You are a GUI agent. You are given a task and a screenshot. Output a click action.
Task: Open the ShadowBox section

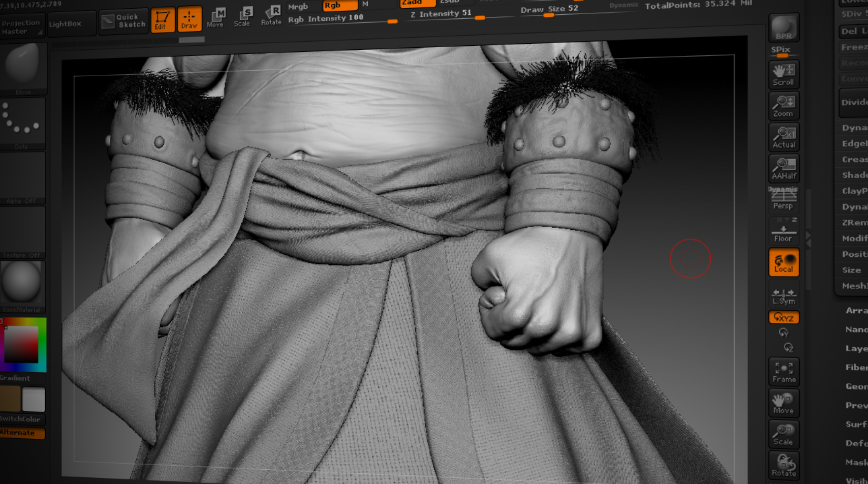point(854,175)
